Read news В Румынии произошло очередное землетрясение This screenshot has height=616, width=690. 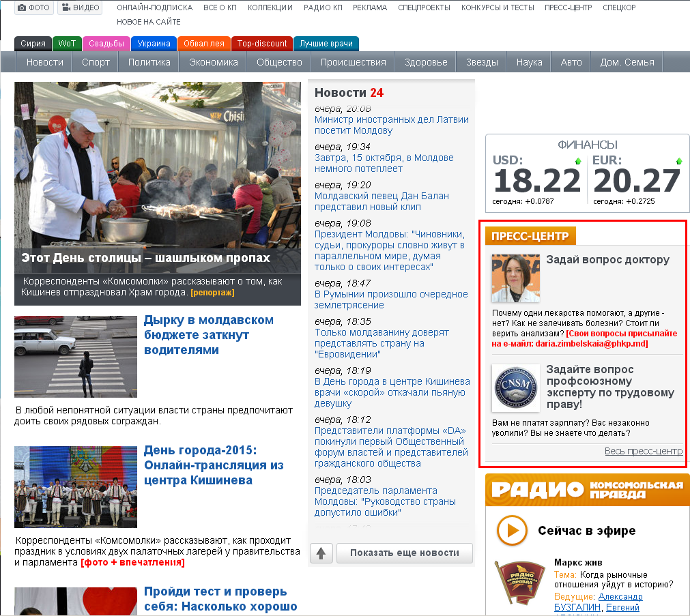[391, 299]
